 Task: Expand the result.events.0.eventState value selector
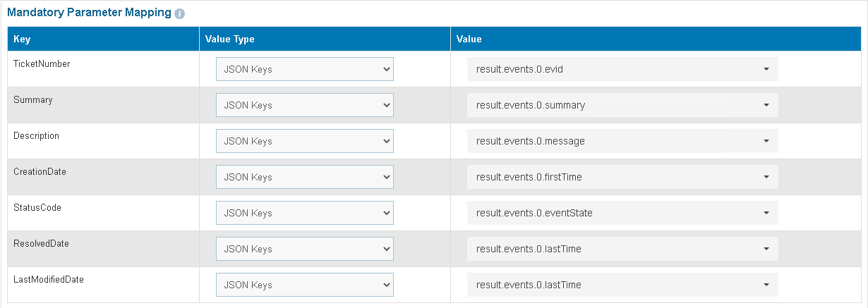click(x=622, y=213)
